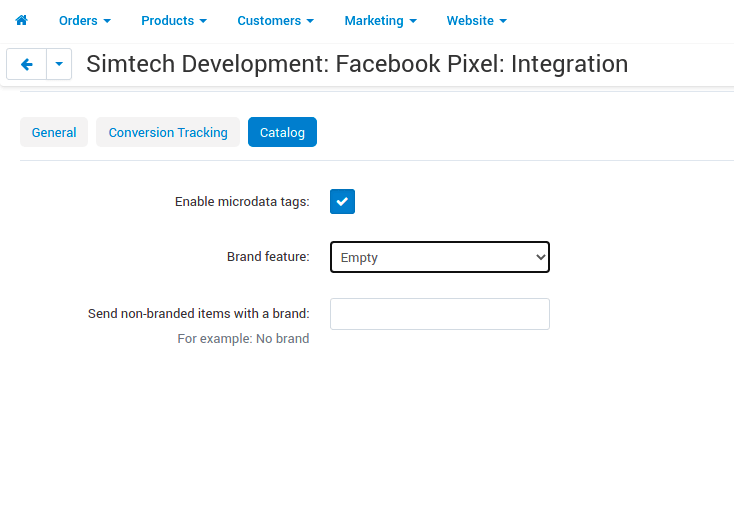Screen dimensions: 734x524
Task: Disable the microdata tags checkbox
Action: [342, 202]
